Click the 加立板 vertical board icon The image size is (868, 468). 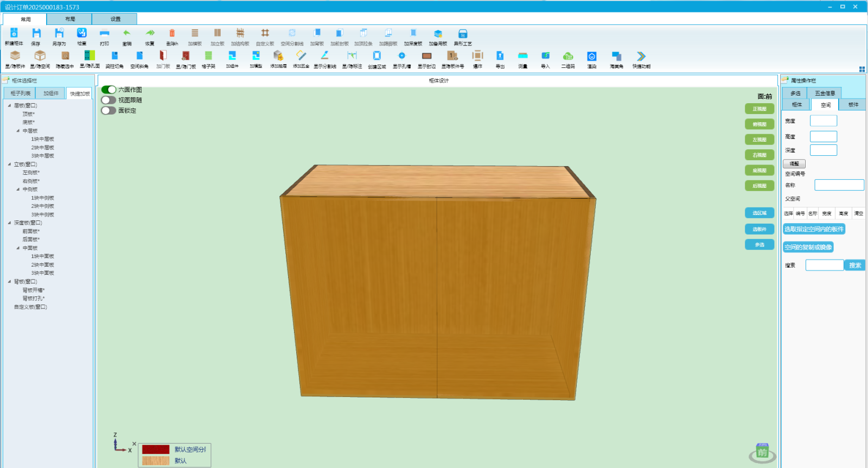click(218, 33)
